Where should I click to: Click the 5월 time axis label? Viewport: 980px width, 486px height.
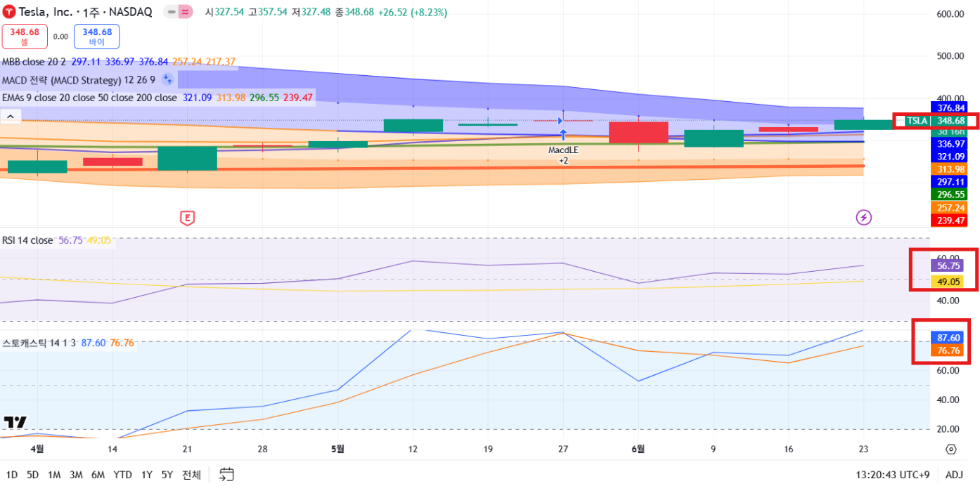(337, 448)
